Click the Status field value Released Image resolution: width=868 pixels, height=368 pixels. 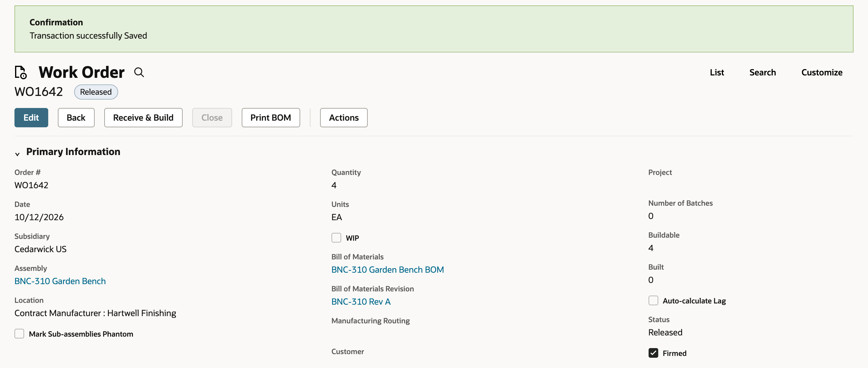[665, 332]
